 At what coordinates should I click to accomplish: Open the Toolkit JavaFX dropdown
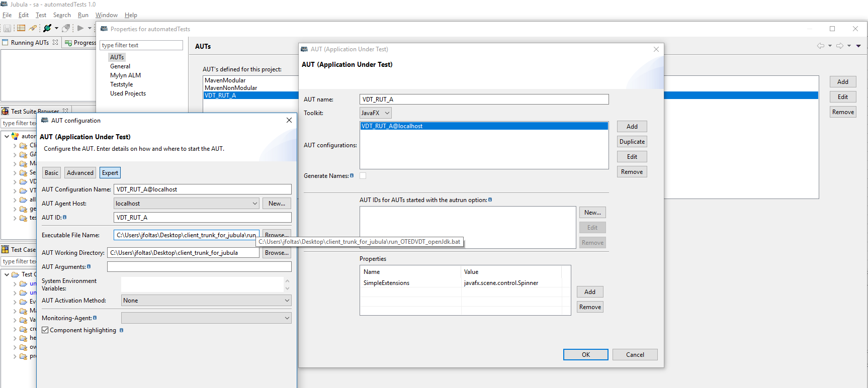point(375,113)
